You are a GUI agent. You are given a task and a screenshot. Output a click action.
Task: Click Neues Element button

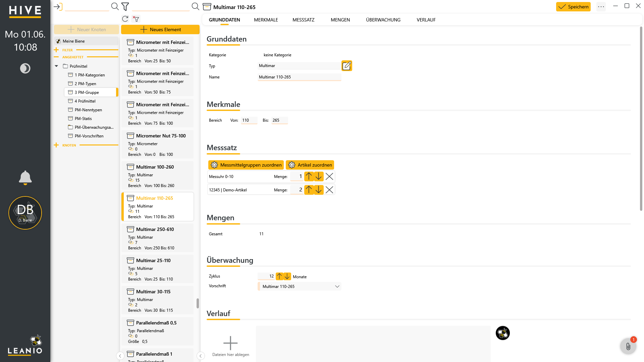(x=160, y=29)
